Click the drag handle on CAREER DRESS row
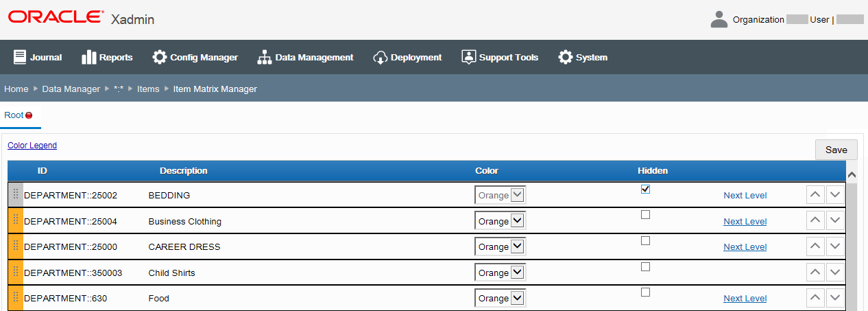This screenshot has height=311, width=868. (x=16, y=246)
